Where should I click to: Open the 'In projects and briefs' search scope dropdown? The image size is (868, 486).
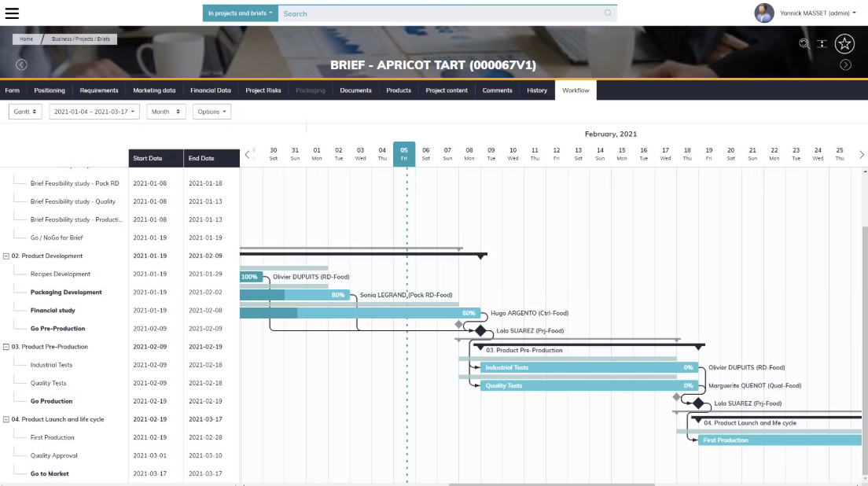tap(241, 13)
